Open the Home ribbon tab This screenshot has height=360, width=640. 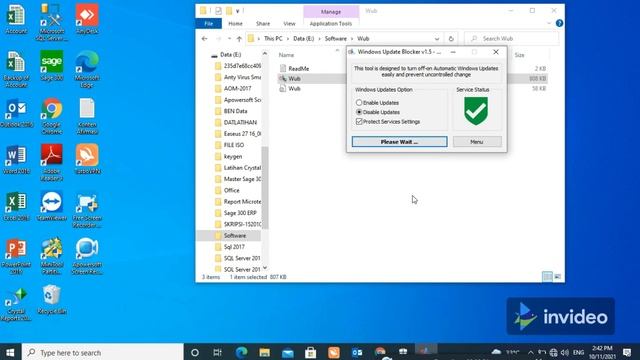(235, 24)
